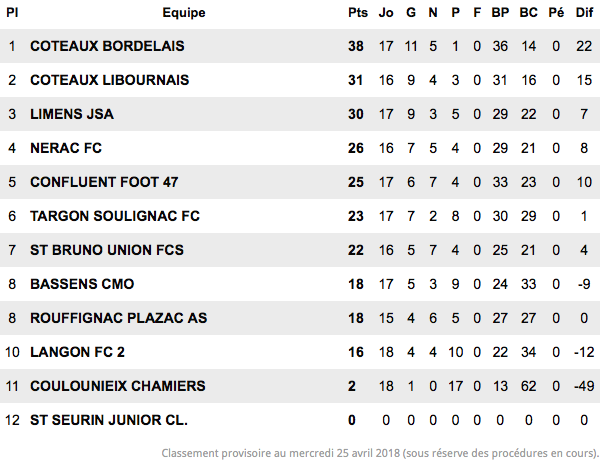The height and width of the screenshot is (465, 601).
Task: Click the BC column header
Action: [529, 13]
